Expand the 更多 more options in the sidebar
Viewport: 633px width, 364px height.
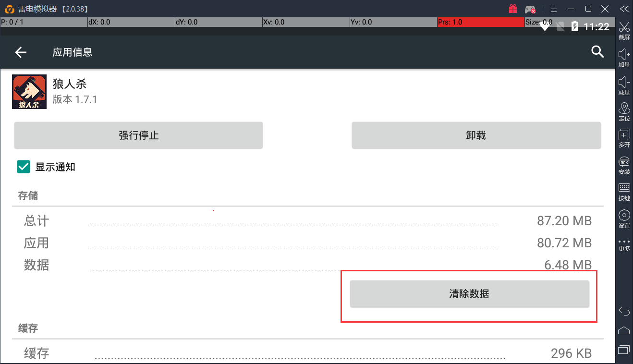coord(624,244)
